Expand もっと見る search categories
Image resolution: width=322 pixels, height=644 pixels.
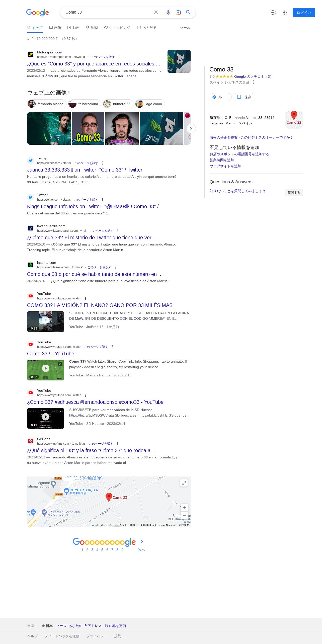(146, 28)
